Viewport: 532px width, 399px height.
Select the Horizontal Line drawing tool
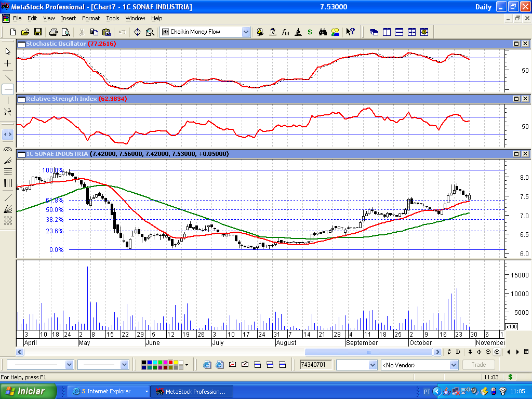8,89
